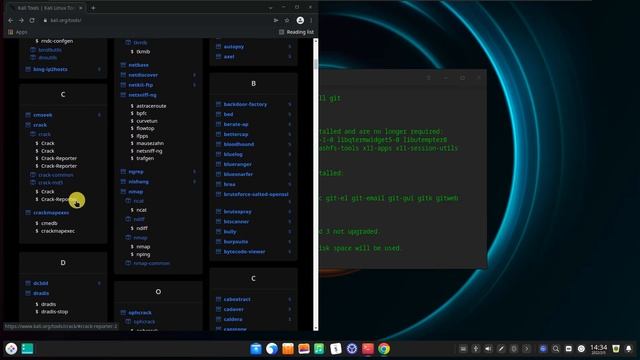
Task: Open the dradis package link
Action: [x=41, y=293]
